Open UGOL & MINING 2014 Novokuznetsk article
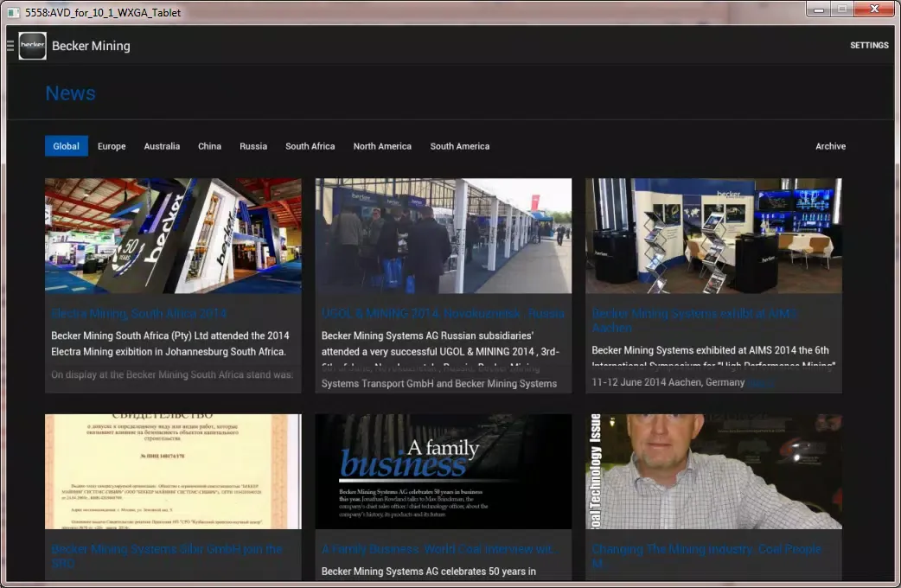This screenshot has width=901, height=588. tap(443, 313)
